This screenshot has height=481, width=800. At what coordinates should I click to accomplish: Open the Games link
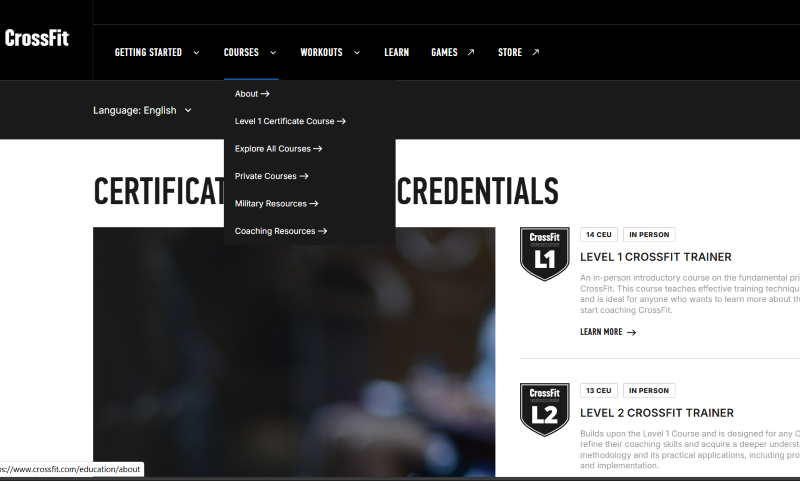(444, 53)
